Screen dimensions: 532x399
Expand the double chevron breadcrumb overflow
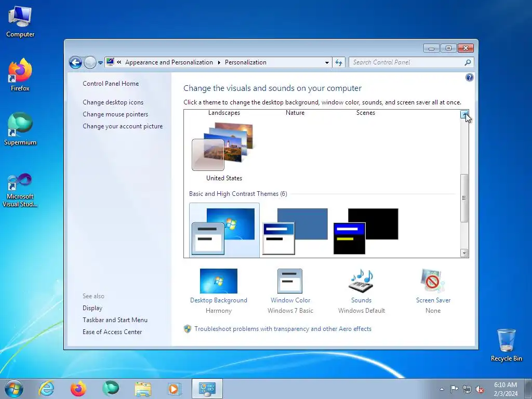coord(119,62)
